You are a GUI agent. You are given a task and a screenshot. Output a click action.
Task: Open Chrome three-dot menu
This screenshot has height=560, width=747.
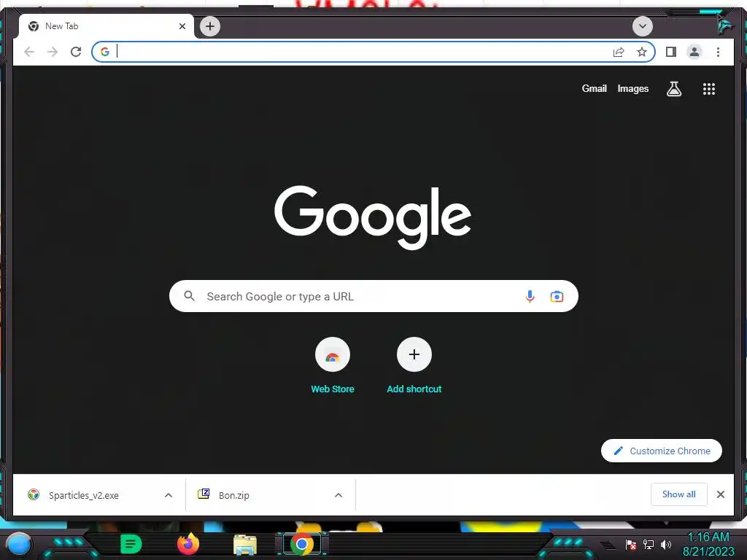click(x=718, y=52)
